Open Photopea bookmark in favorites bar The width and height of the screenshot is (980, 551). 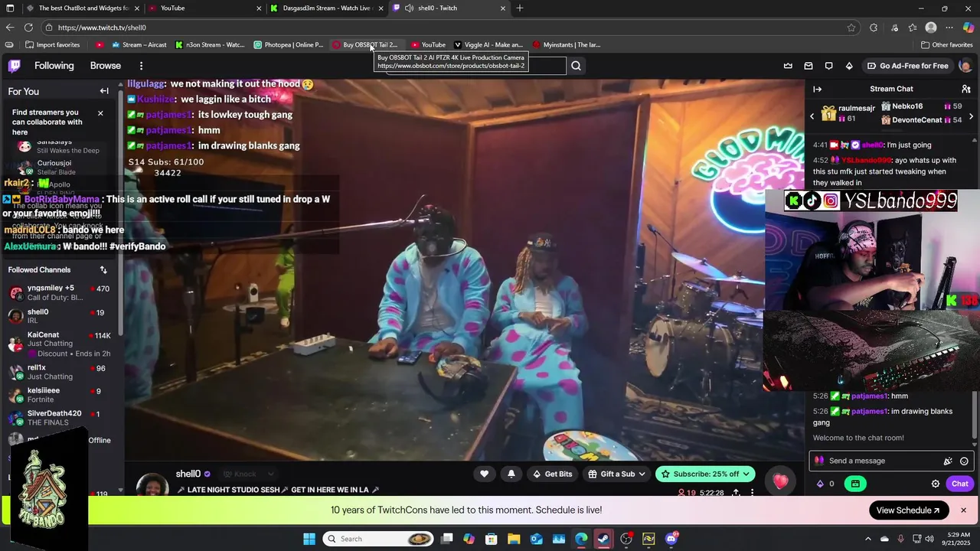pyautogui.click(x=289, y=45)
